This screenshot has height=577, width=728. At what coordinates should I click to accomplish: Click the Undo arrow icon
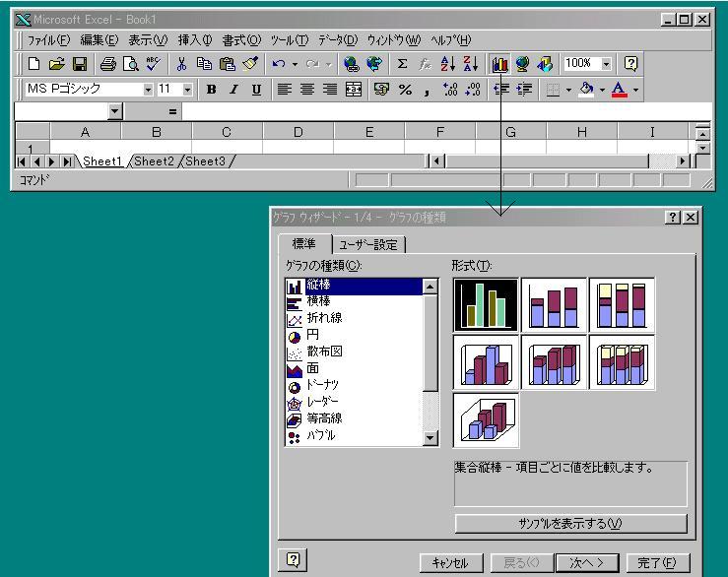pyautogui.click(x=279, y=64)
